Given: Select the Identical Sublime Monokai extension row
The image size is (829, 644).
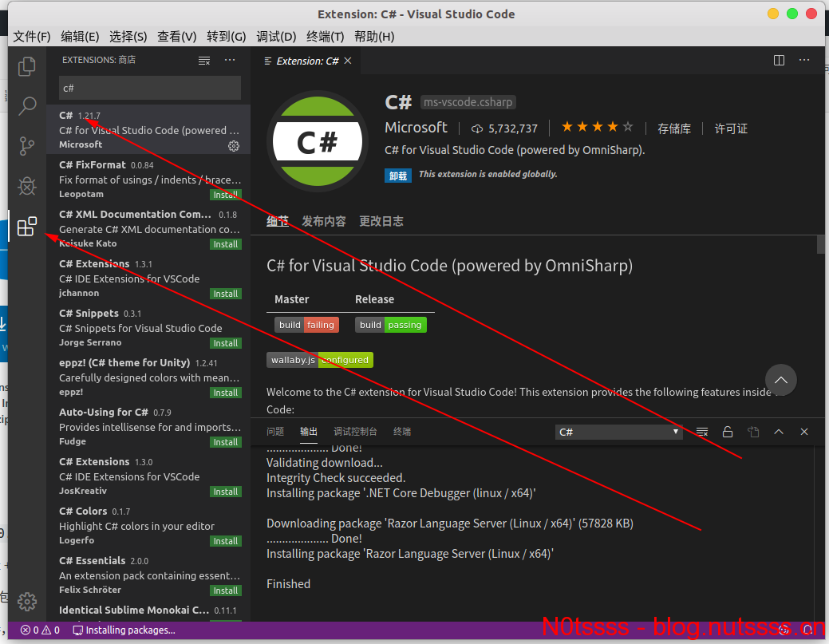Looking at the screenshot, I should pos(148,611).
